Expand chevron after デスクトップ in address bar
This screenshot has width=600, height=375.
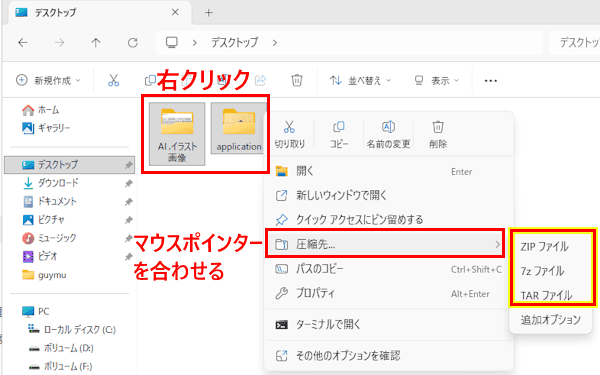tap(275, 42)
